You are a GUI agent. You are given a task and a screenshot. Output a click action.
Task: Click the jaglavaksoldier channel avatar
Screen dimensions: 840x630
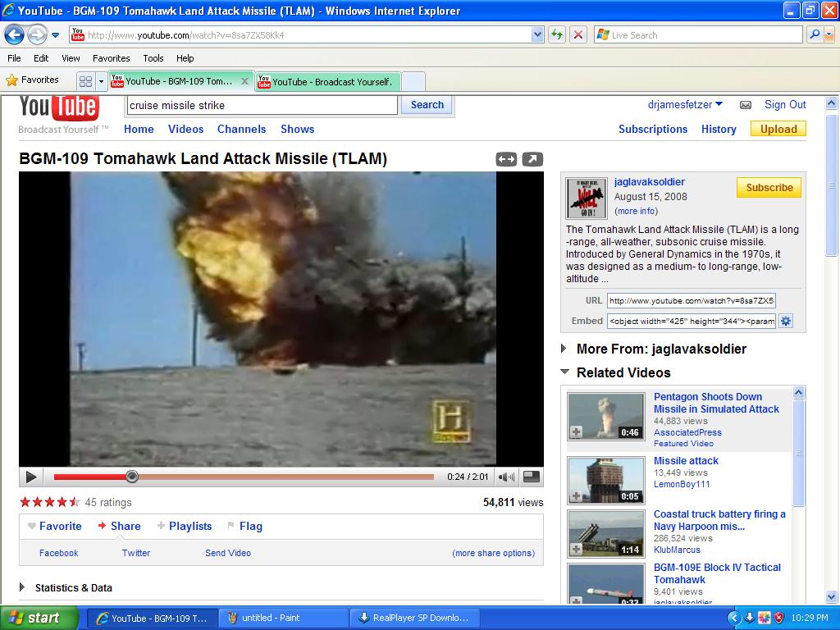(587, 199)
